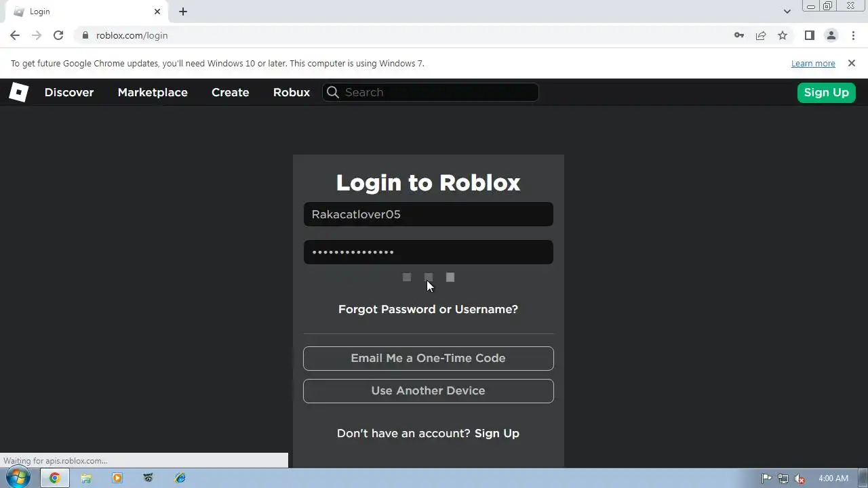Click the search magnifier icon
This screenshot has width=868, height=488.
332,92
